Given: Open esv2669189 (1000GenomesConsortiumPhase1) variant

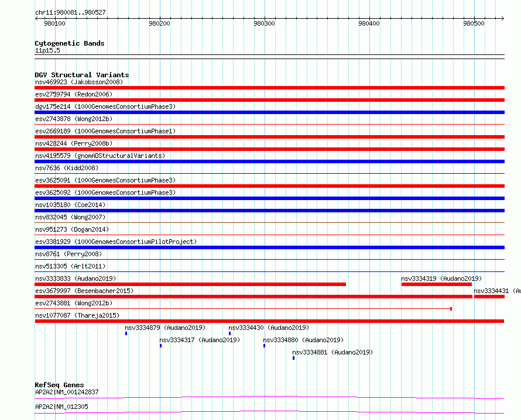Looking at the screenshot, I should pos(105,131).
